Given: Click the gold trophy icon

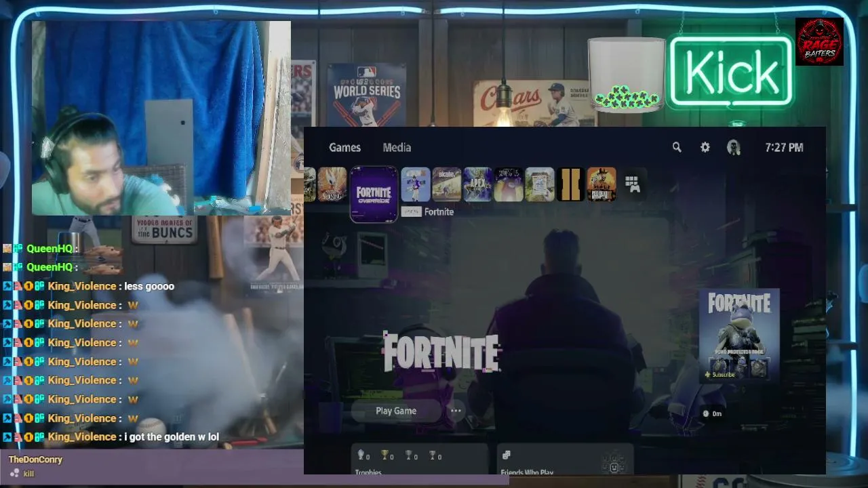Looking at the screenshot, I should (x=384, y=455).
